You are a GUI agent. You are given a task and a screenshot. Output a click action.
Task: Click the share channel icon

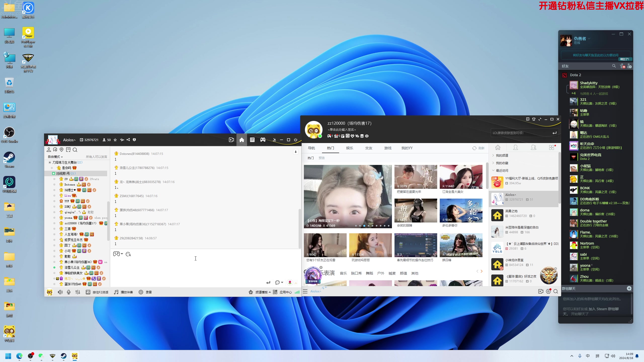(x=128, y=140)
